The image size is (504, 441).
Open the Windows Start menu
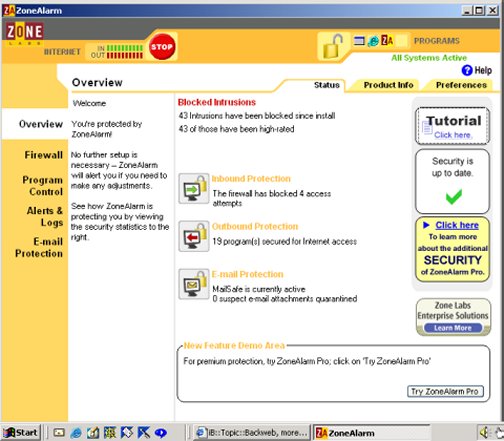[21, 433]
